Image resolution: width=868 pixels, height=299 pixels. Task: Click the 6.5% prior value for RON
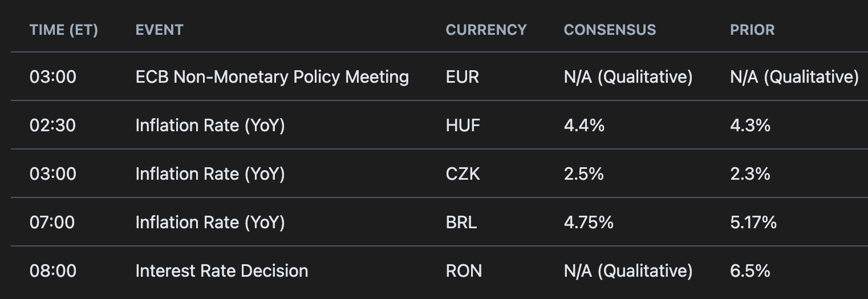click(x=750, y=270)
